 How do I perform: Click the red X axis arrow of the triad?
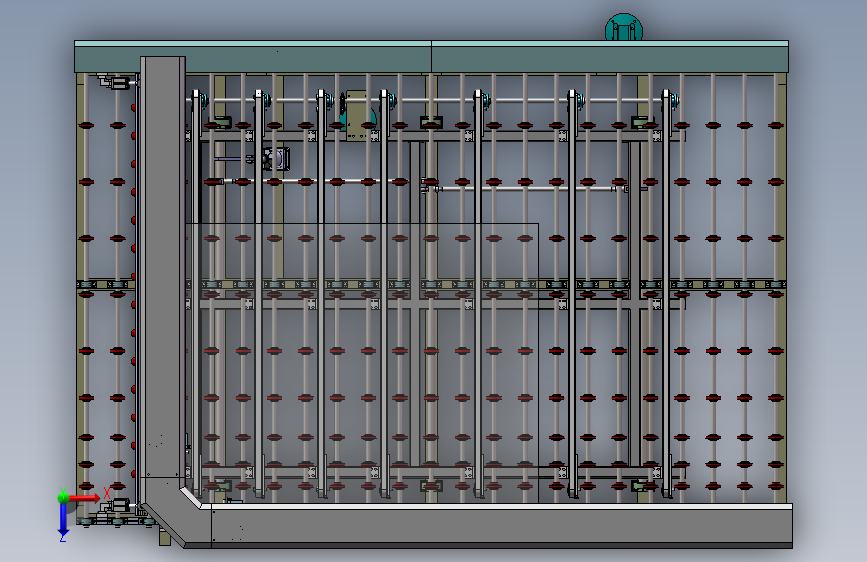point(85,498)
